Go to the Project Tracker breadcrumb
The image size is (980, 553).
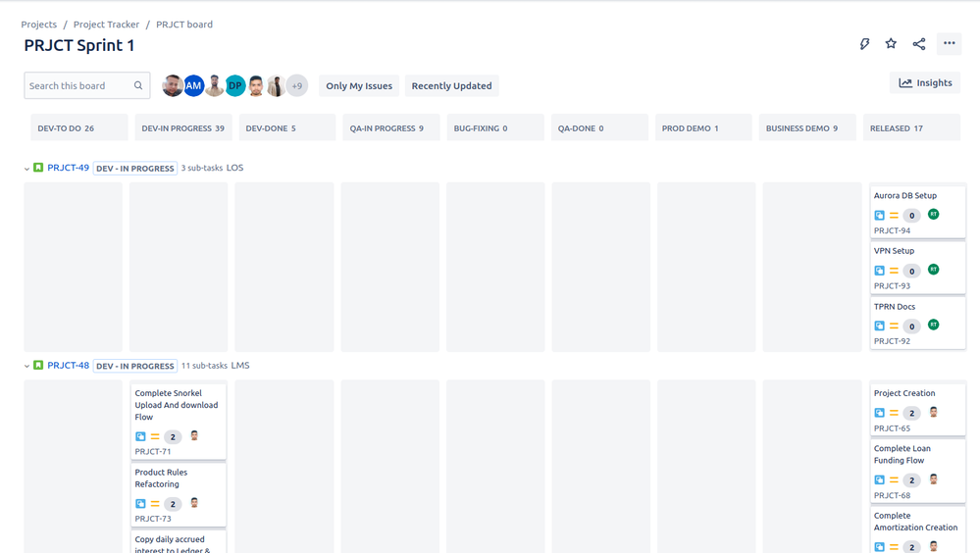(x=106, y=25)
